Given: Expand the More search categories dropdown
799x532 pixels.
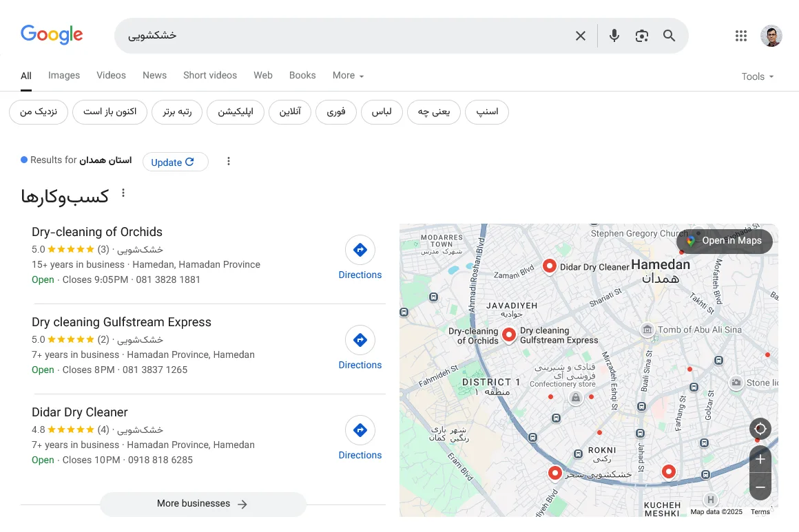Looking at the screenshot, I should tap(348, 75).
